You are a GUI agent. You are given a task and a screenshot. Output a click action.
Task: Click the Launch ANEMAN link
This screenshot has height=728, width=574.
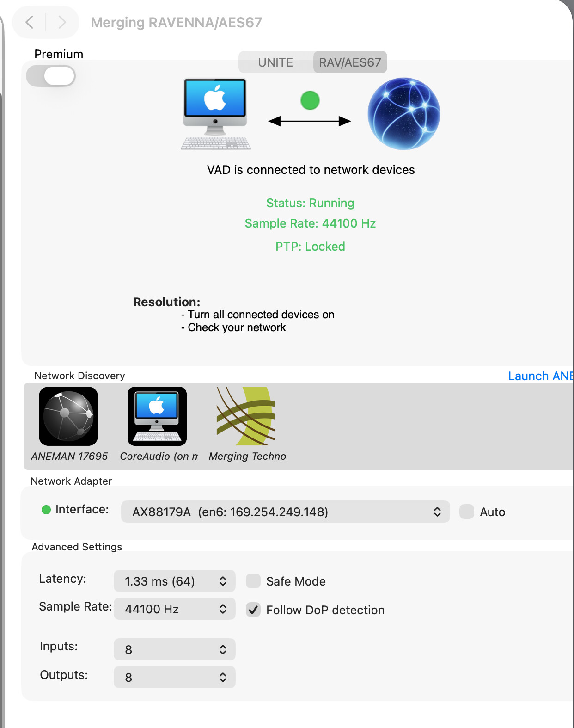pyautogui.click(x=541, y=376)
